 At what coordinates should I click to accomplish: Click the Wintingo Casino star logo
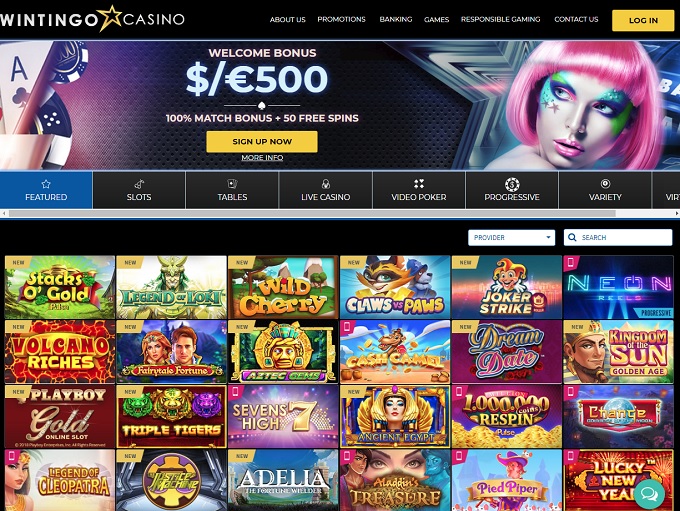click(x=92, y=19)
